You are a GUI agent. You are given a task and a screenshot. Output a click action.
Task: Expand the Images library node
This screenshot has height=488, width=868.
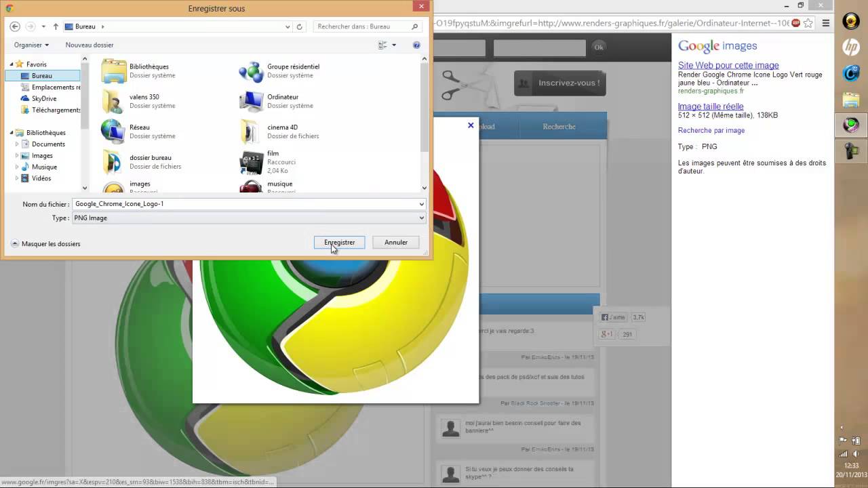[17, 156]
